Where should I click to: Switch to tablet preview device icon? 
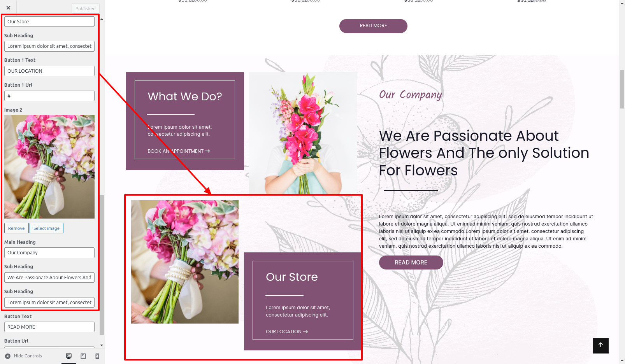point(83,356)
